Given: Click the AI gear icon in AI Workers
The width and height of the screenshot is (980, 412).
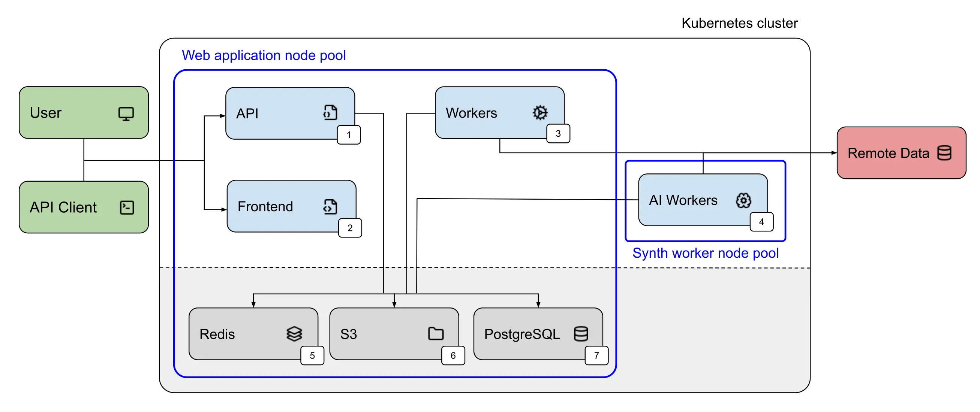Looking at the screenshot, I should tap(744, 200).
